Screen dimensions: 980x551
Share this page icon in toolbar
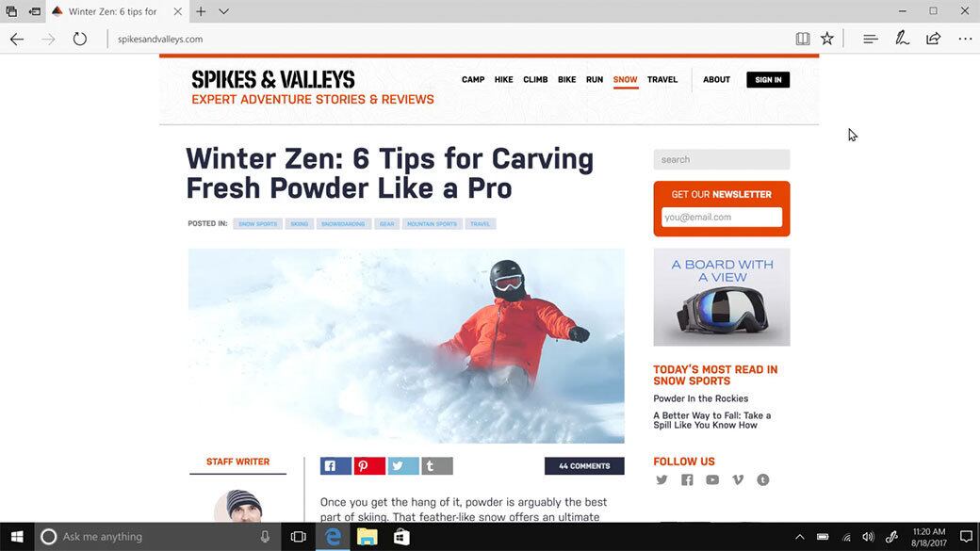pyautogui.click(x=933, y=39)
